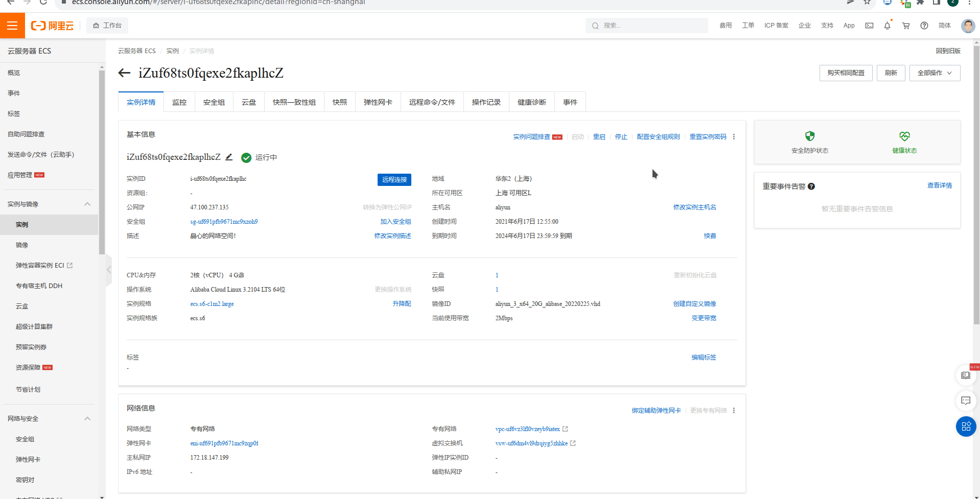Screen dimensions: 980x499
Task: Open the ICP 备案 header menu
Action: click(776, 26)
